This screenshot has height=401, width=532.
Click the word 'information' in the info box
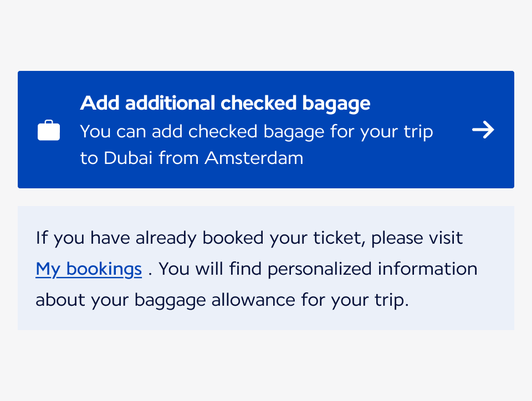pos(427,269)
